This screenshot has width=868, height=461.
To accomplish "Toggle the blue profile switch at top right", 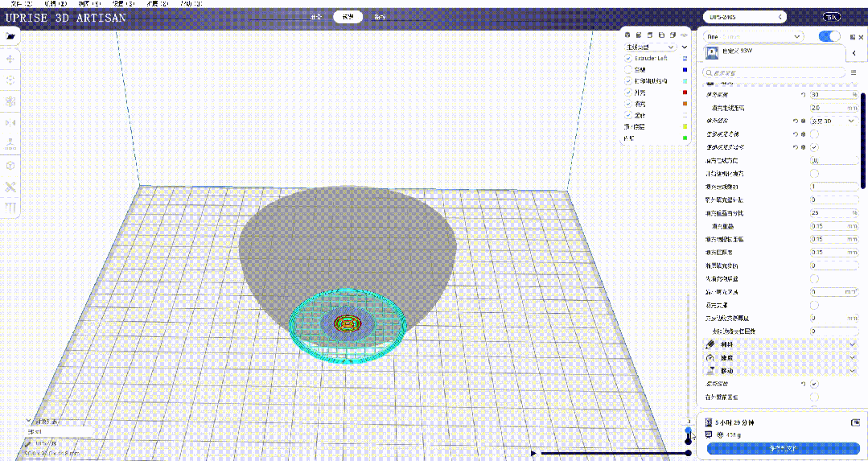I will 829,36.
